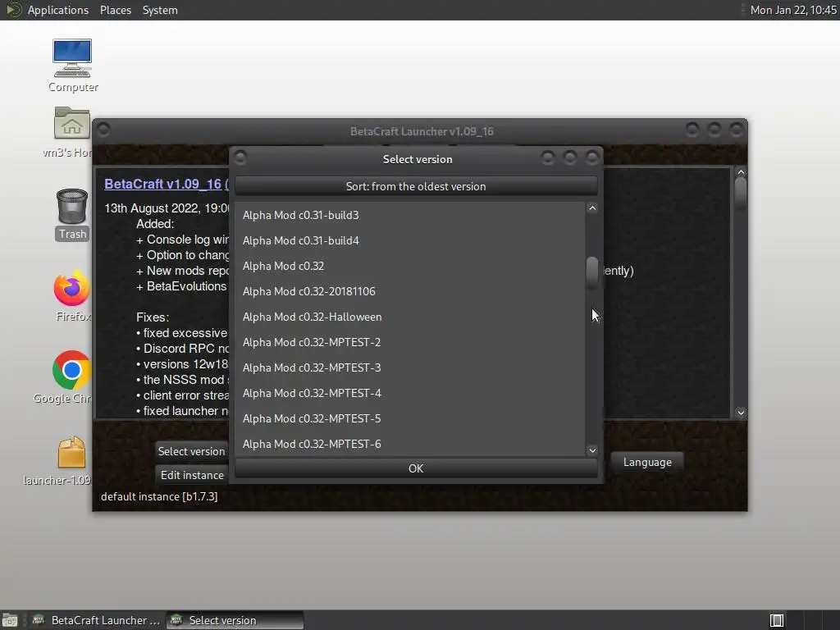Select Alpha Mod c0.32 entry

pos(410,266)
